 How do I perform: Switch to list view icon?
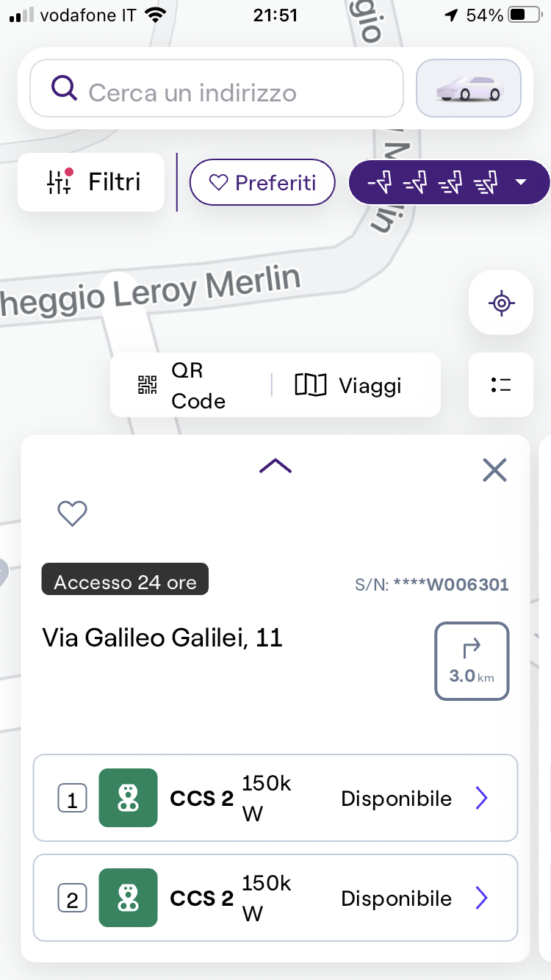tap(501, 385)
